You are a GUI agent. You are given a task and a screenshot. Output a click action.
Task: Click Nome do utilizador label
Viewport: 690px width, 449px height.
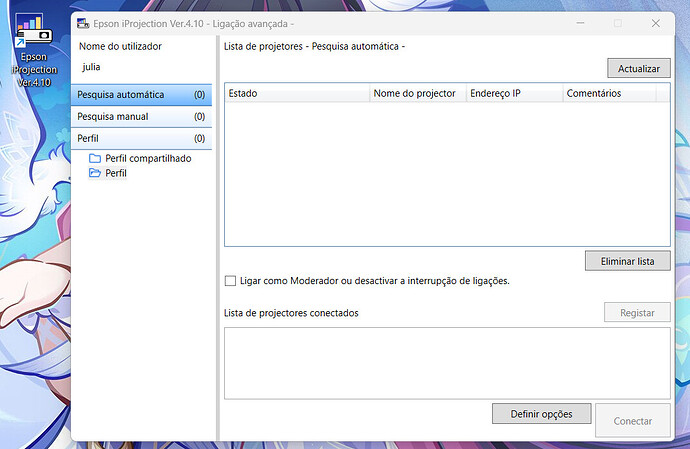tap(120, 46)
